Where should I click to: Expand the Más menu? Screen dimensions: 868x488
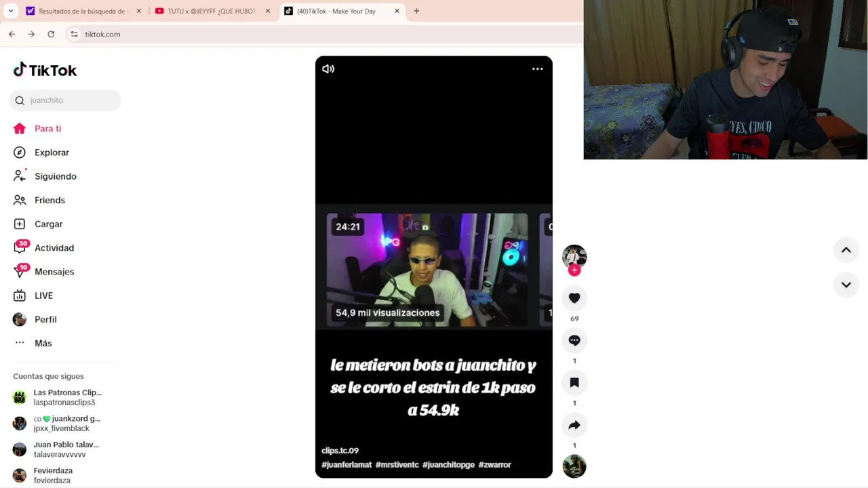pyautogui.click(x=43, y=343)
